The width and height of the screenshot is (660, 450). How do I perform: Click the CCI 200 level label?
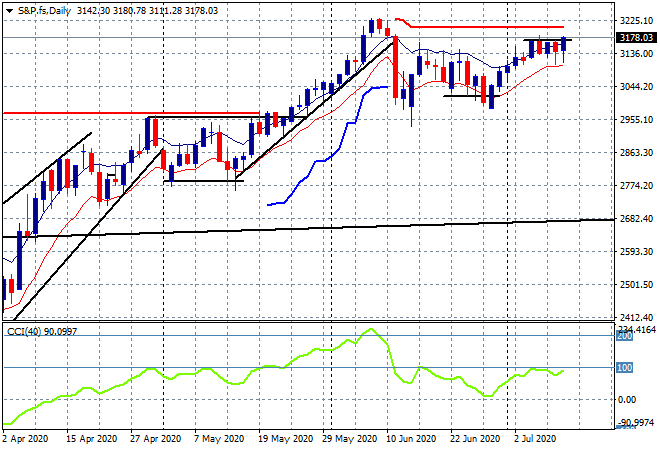(625, 336)
